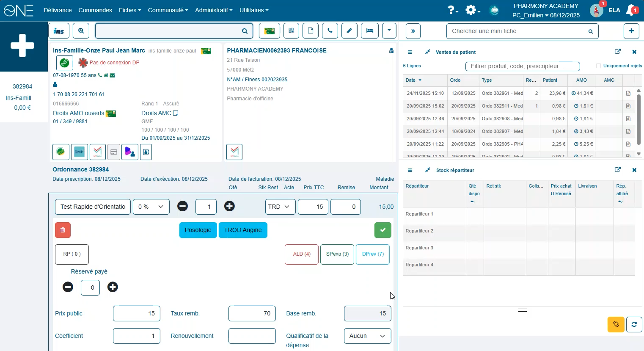
Task: Expand the Utilitaires menu
Action: (254, 10)
